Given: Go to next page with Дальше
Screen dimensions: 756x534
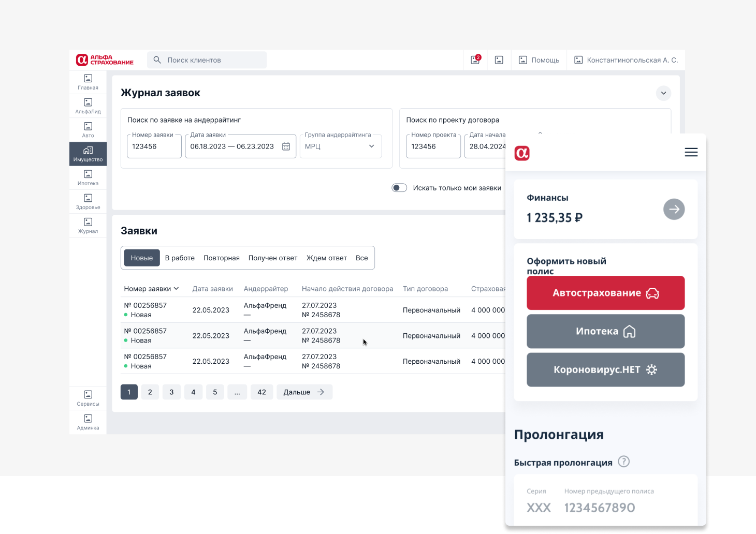Looking at the screenshot, I should coord(304,392).
